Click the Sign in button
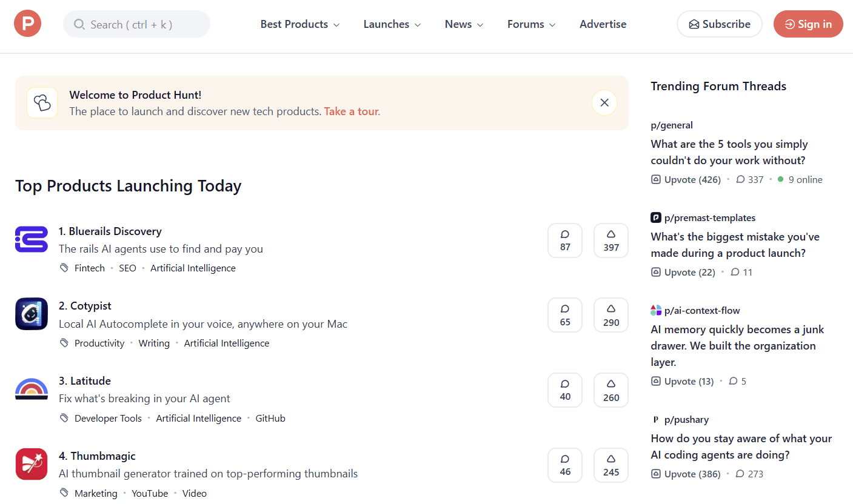This screenshot has width=853, height=504. (808, 24)
